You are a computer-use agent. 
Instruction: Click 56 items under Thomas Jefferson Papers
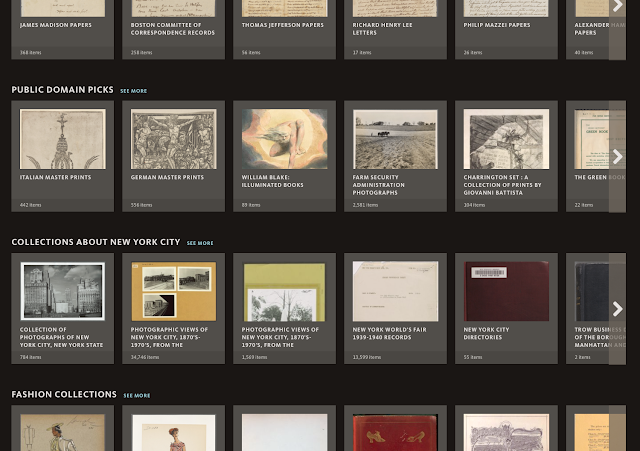[251, 53]
